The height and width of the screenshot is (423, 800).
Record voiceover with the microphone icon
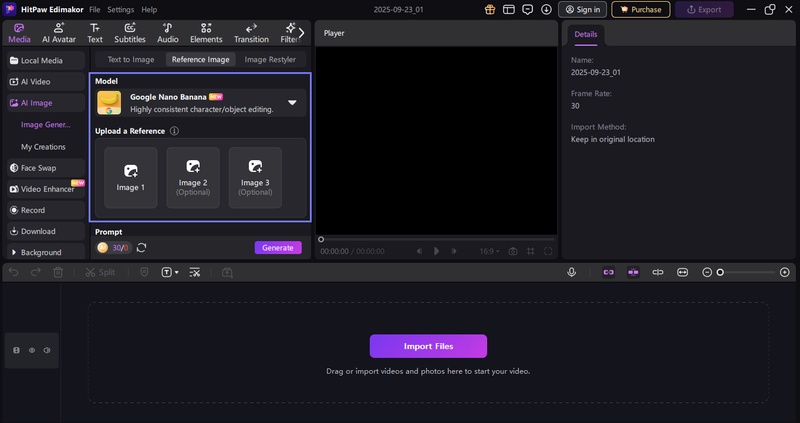pyautogui.click(x=571, y=272)
